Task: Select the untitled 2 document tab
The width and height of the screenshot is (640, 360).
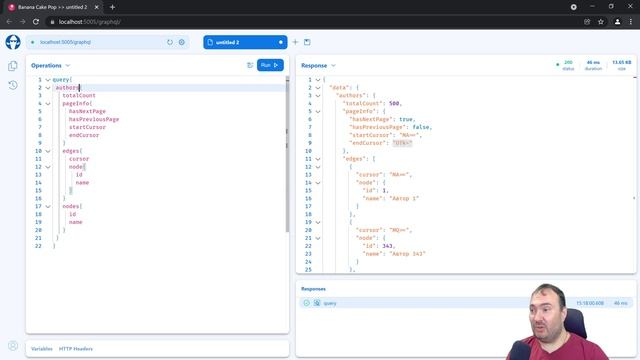Action: [x=245, y=42]
